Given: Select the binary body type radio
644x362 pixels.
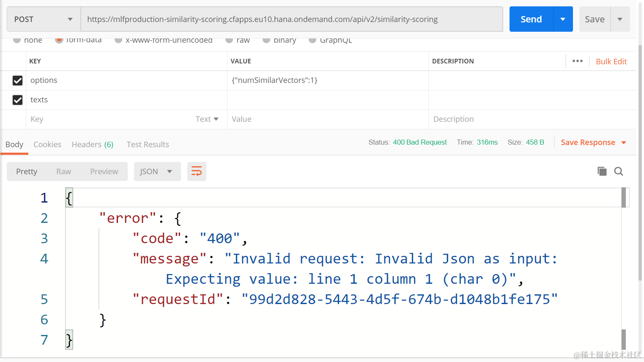Looking at the screenshot, I should click(266, 40).
